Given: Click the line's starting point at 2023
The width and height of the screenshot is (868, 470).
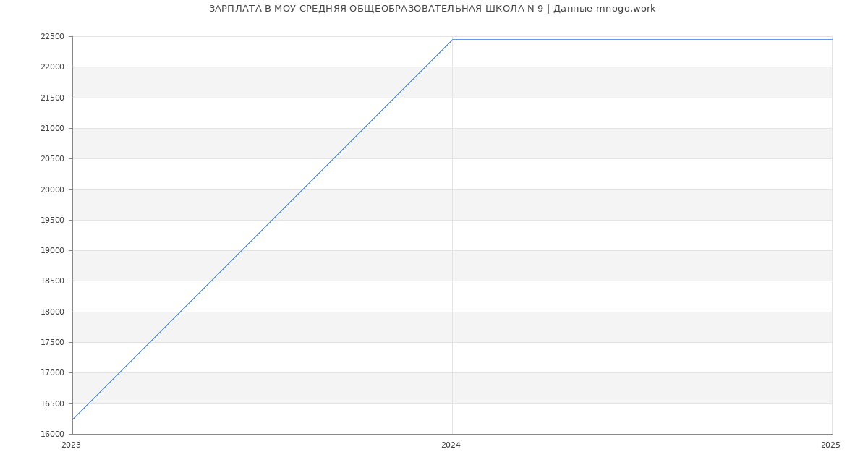Looking at the screenshot, I should pyautogui.click(x=73, y=419).
